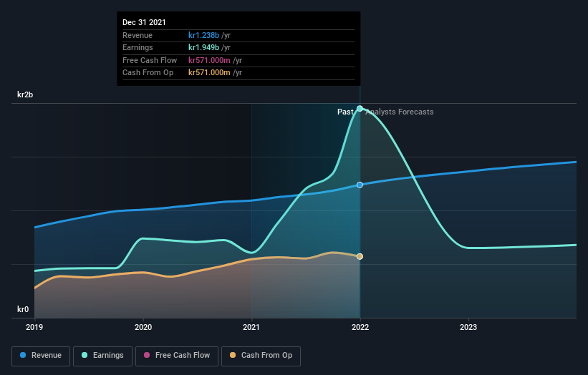The image size is (588, 375).
Task: Select the 2022 x-axis label
Action: tap(360, 327)
